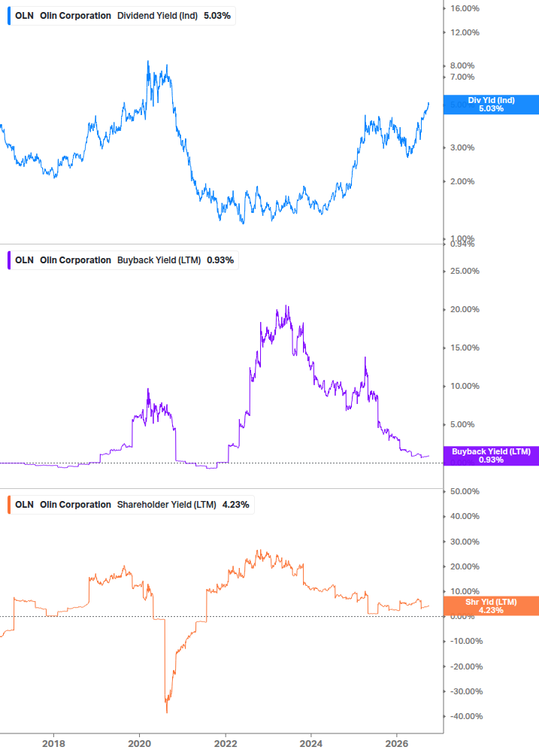Select the purple Buyback Yield (LTM) 0.93% axis tag
Image resolution: width=539 pixels, height=756 pixels.
point(491,456)
